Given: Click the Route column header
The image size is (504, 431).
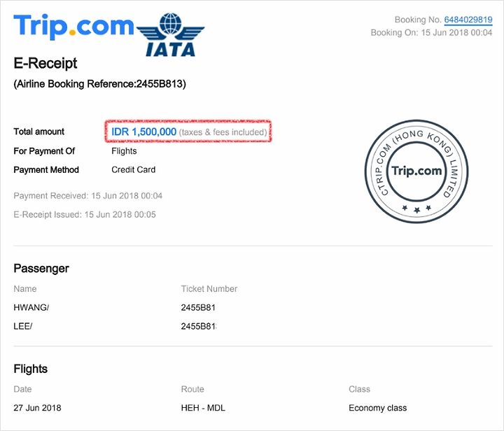Looking at the screenshot, I should pos(192,389).
